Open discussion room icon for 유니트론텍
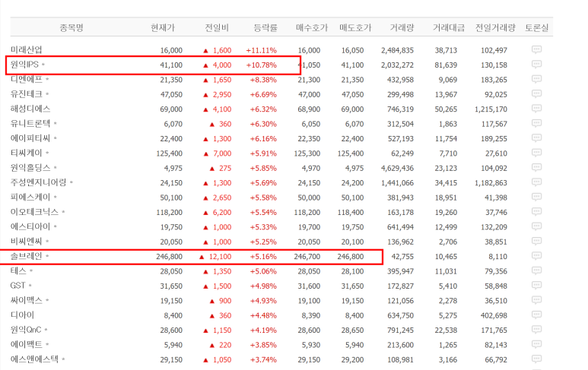The image size is (588, 370). click(x=536, y=123)
